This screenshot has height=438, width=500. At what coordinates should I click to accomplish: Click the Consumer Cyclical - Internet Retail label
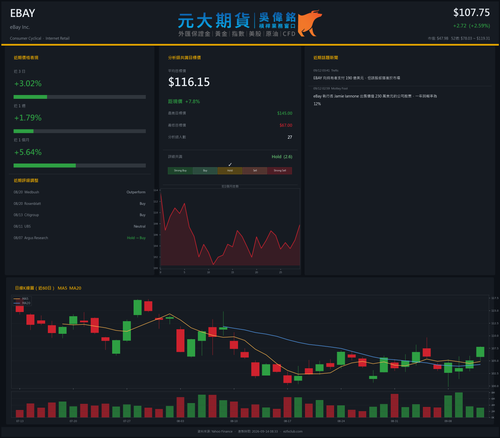coord(40,38)
